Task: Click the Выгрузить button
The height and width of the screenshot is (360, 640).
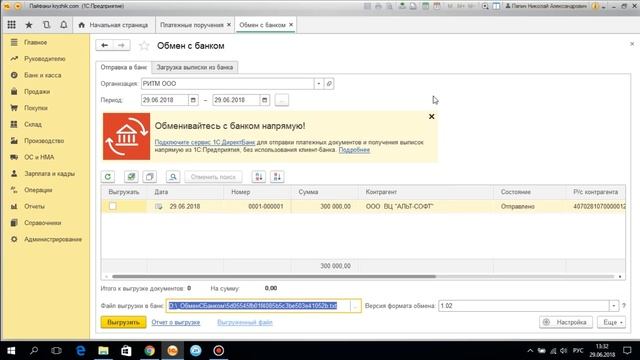Action: click(123, 322)
